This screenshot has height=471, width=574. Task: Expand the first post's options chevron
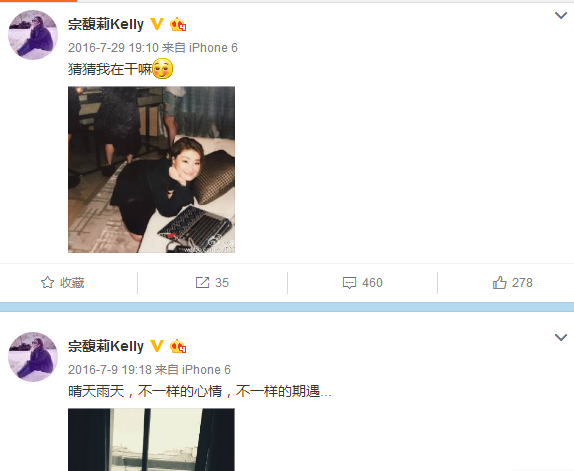pos(561,15)
